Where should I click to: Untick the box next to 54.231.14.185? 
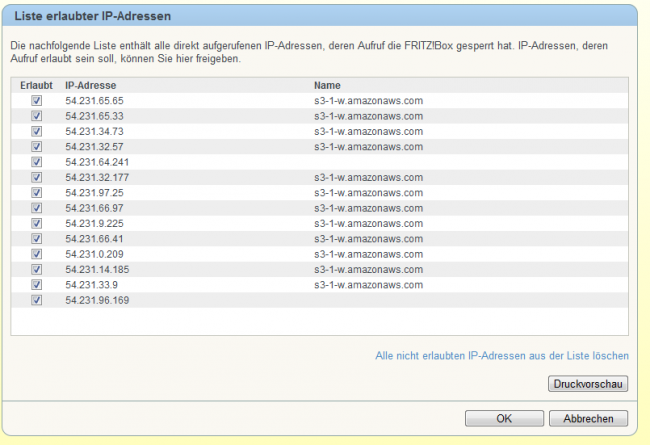(x=36, y=269)
